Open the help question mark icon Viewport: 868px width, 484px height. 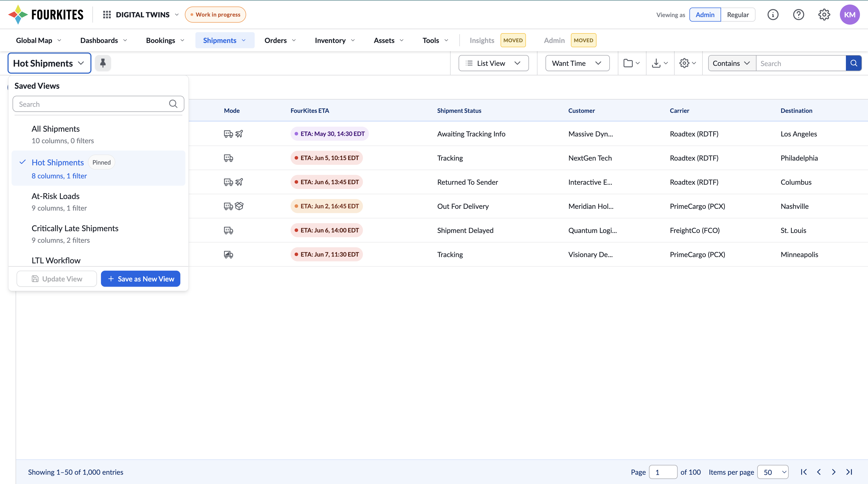(799, 15)
